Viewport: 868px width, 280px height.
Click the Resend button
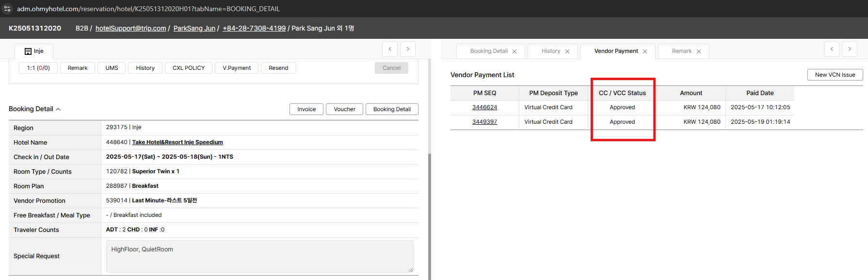pyautogui.click(x=278, y=68)
